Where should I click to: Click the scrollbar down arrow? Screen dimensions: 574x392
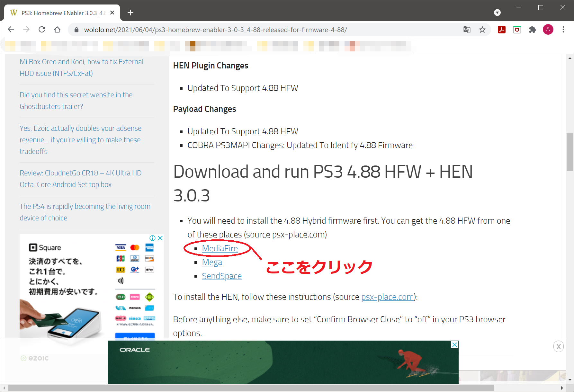click(570, 380)
